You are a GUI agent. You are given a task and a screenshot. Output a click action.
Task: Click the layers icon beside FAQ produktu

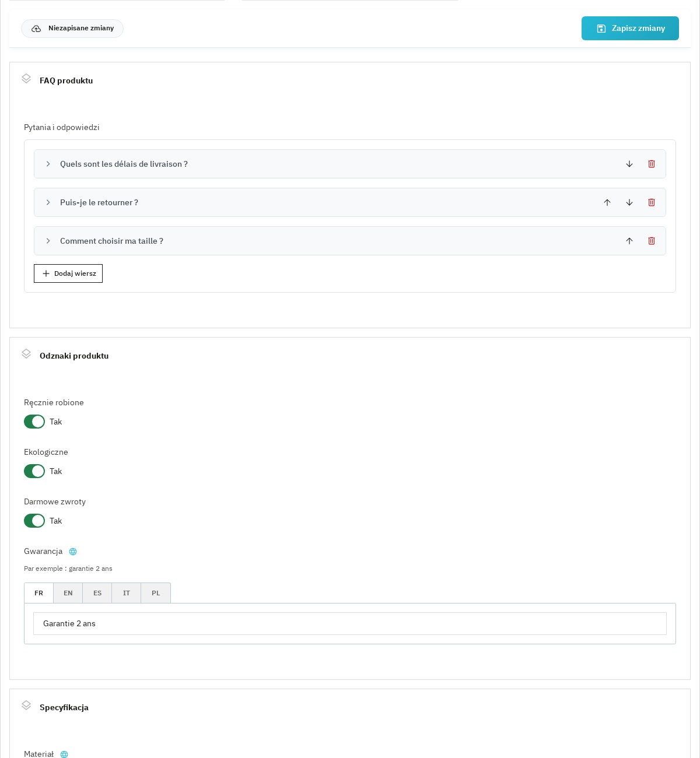point(26,78)
